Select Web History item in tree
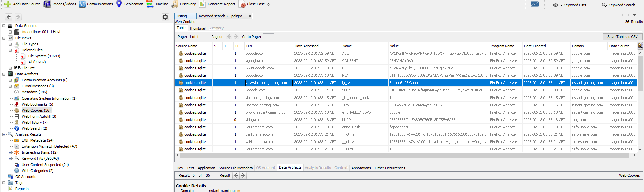 (x=35, y=122)
